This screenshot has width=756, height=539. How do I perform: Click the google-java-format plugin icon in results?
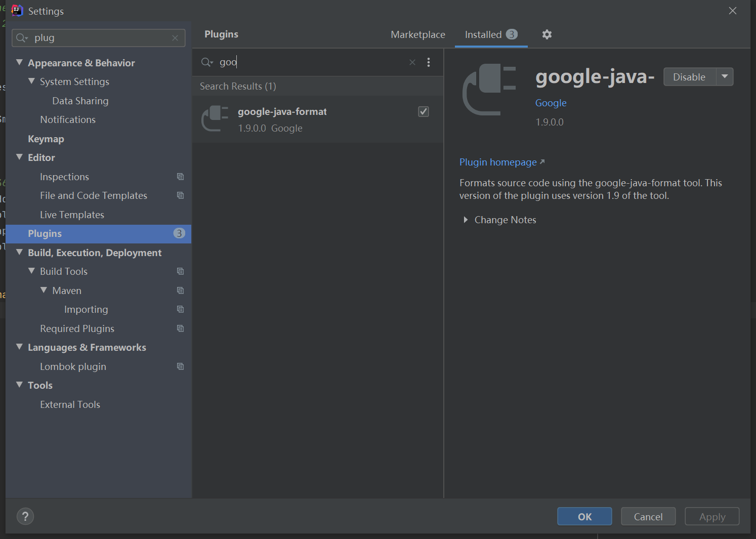(x=215, y=118)
